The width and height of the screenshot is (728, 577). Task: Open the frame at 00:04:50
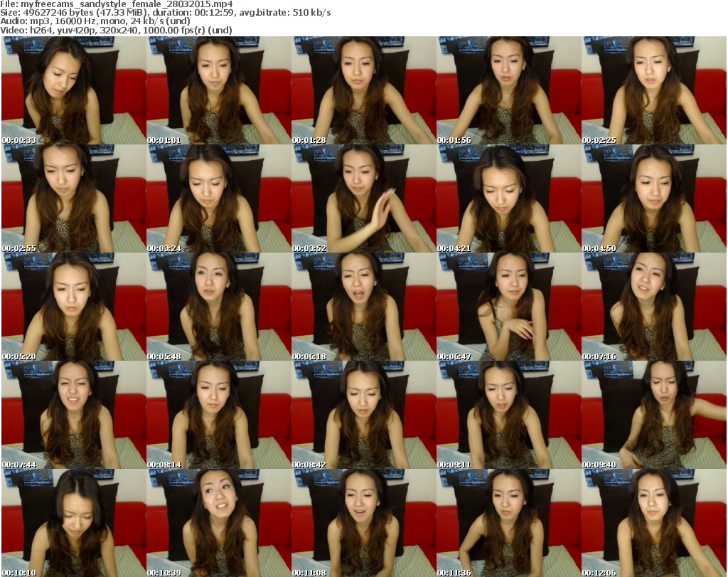654,198
